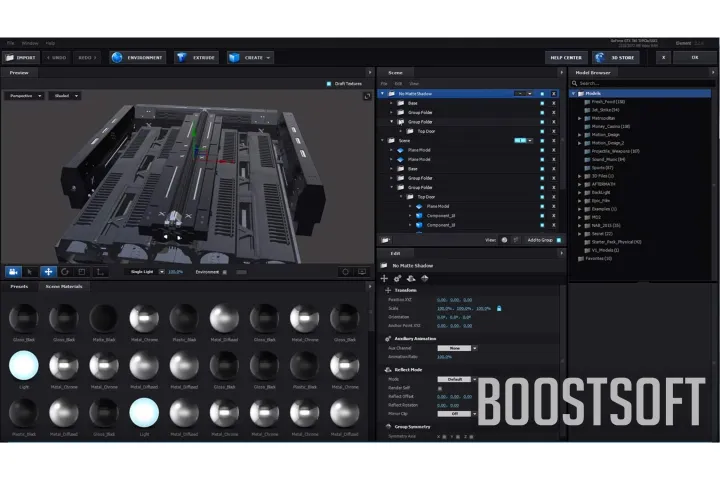Click the EXTRUDE button

click(x=197, y=58)
